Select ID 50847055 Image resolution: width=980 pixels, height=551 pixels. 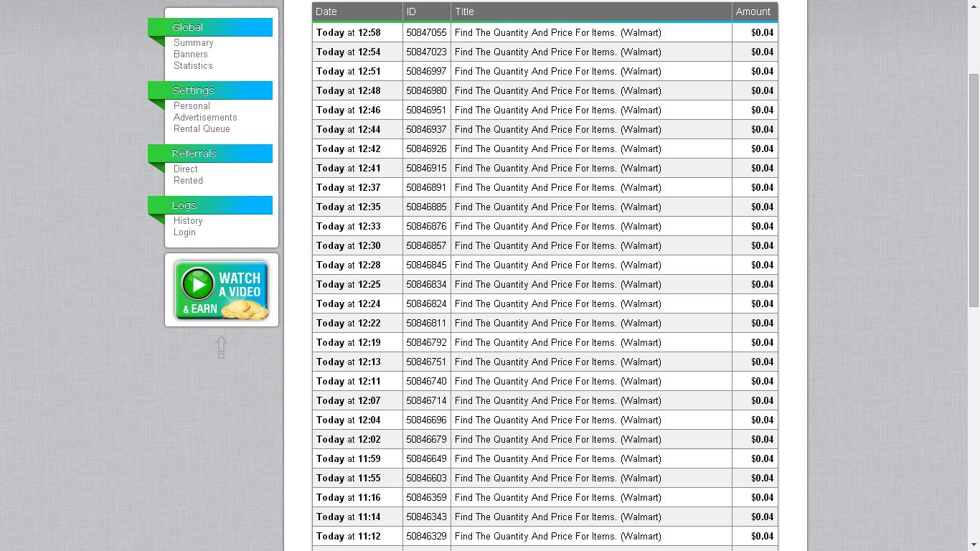pyautogui.click(x=426, y=32)
